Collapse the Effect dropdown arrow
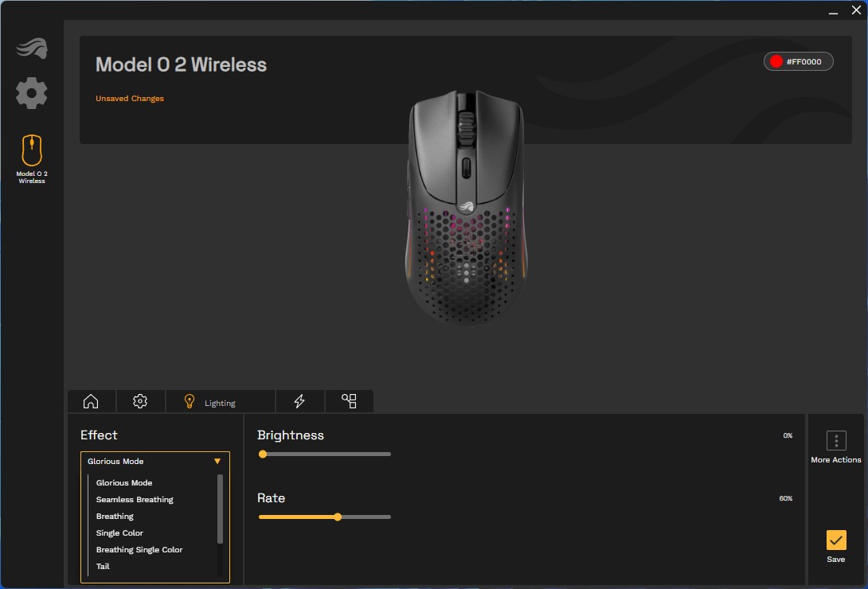 click(217, 462)
